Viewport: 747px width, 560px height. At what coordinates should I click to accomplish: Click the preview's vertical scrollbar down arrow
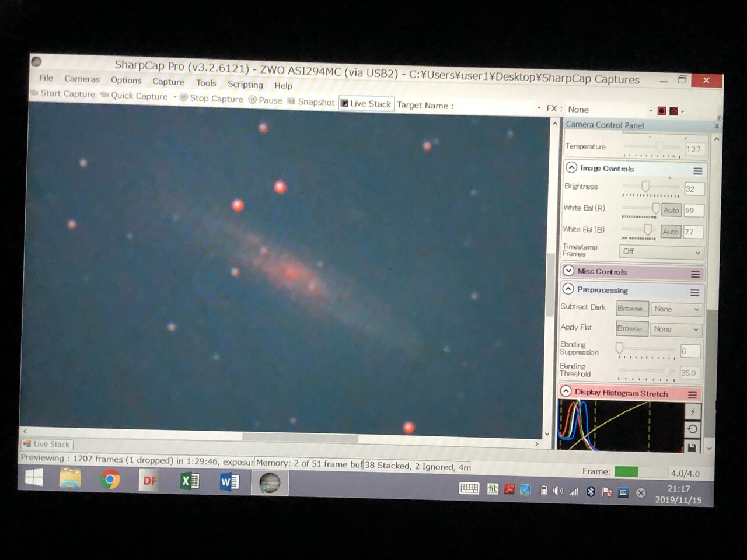(547, 434)
